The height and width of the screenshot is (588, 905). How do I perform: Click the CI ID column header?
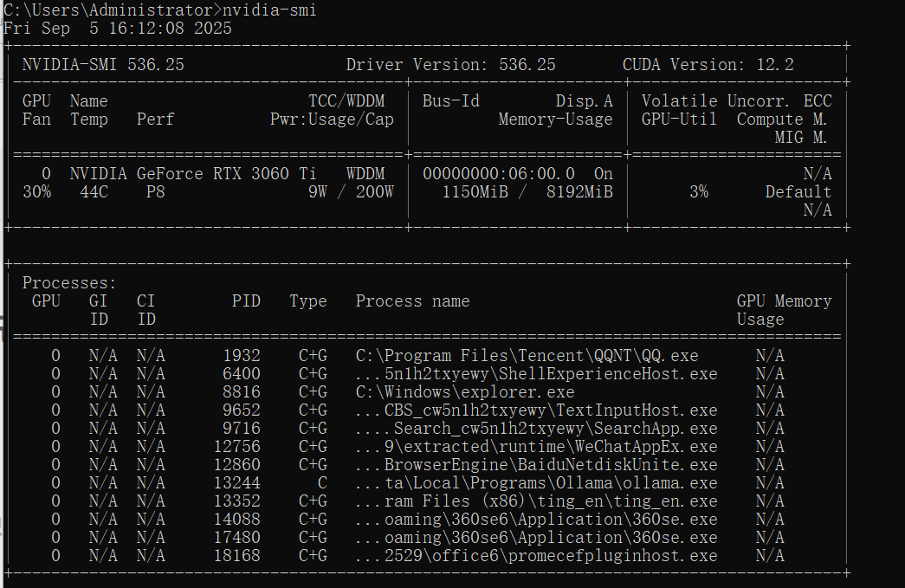(146, 310)
